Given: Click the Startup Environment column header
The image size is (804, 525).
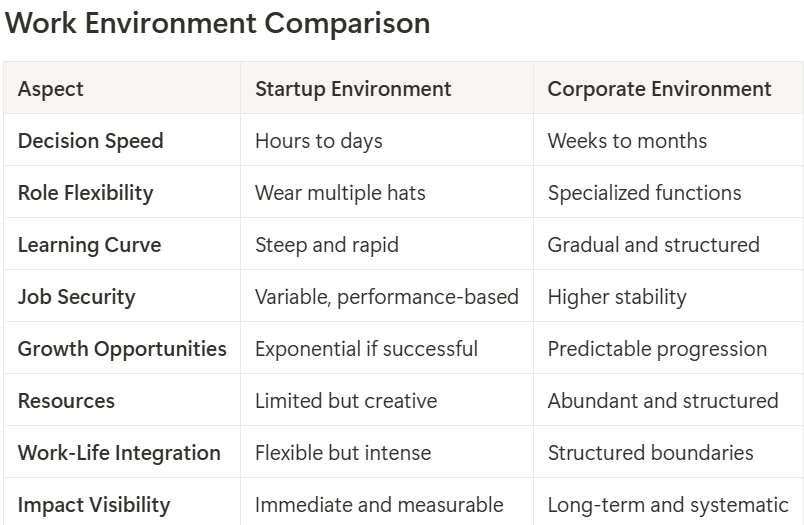Looking at the screenshot, I should (353, 89).
